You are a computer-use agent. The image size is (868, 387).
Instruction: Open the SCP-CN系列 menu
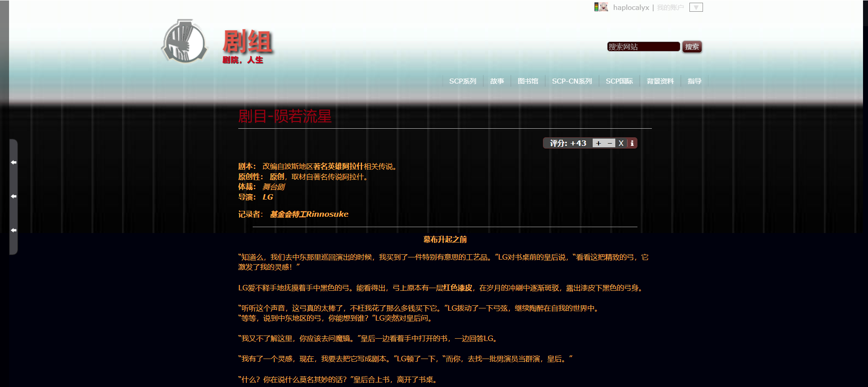[x=571, y=81]
